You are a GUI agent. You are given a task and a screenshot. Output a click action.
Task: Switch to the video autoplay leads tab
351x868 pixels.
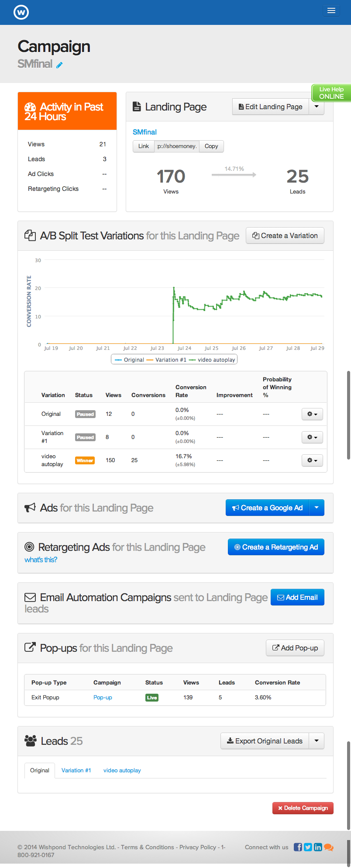[x=122, y=770]
